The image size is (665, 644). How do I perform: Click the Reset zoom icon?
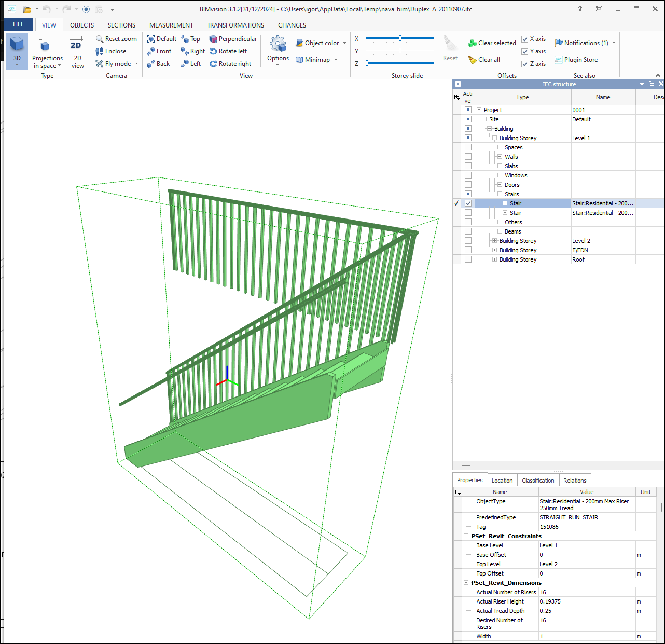(100, 39)
